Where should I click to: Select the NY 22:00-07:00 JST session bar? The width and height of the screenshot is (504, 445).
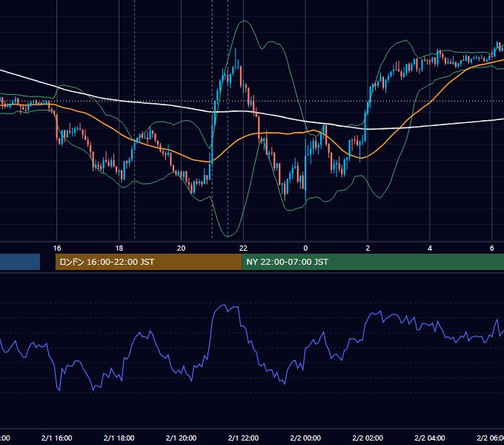tap(373, 262)
